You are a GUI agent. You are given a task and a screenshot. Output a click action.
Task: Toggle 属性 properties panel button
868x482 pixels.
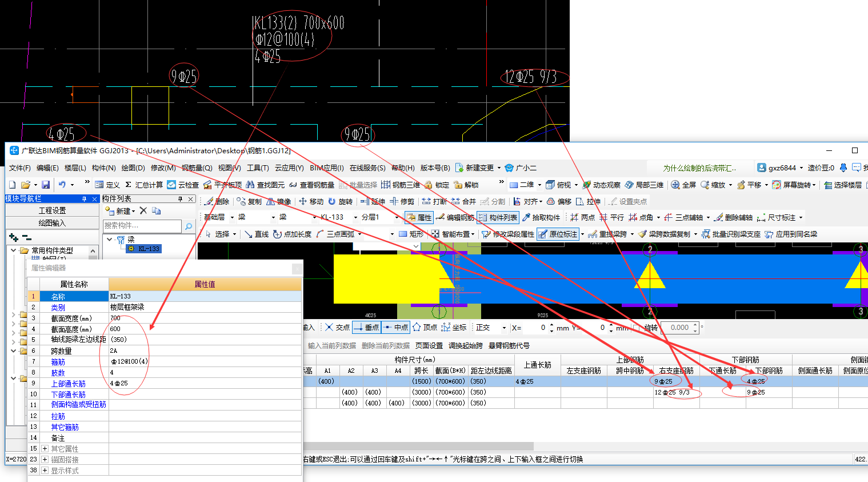(x=419, y=217)
